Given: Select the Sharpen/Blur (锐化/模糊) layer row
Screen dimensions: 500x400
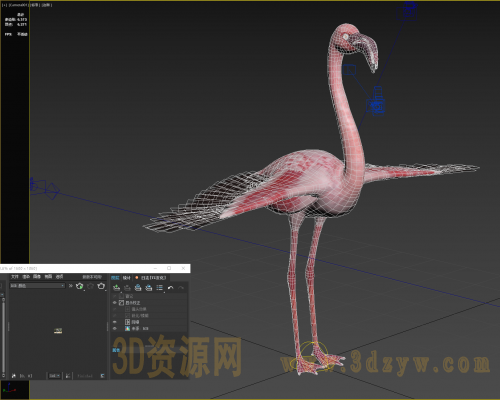Looking at the screenshot, I should (x=149, y=315).
